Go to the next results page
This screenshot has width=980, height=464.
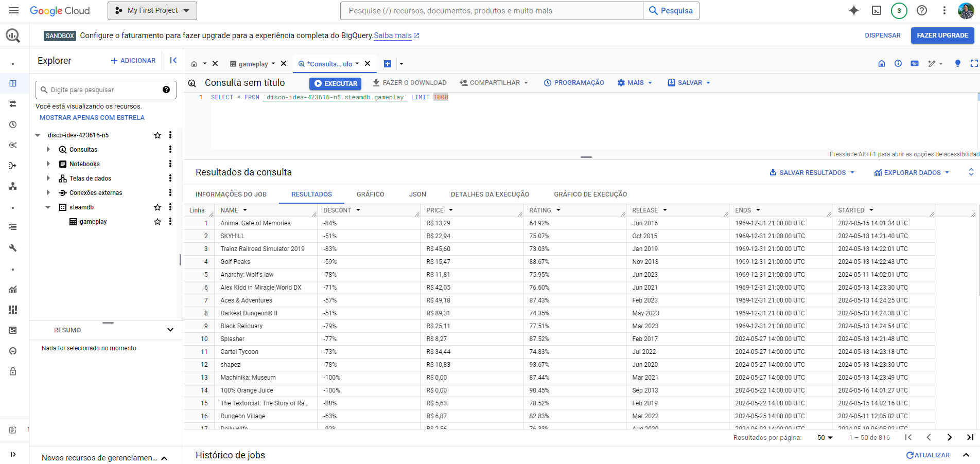click(x=950, y=437)
